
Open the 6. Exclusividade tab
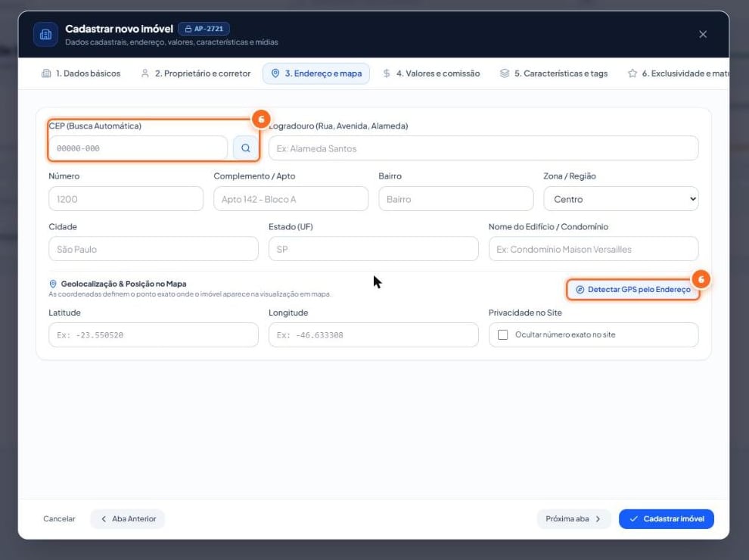[x=679, y=73]
